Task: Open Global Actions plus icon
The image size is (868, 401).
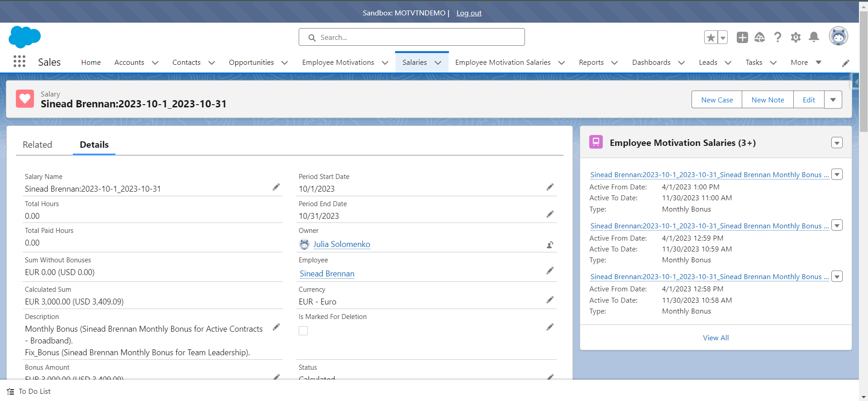Action: (742, 37)
